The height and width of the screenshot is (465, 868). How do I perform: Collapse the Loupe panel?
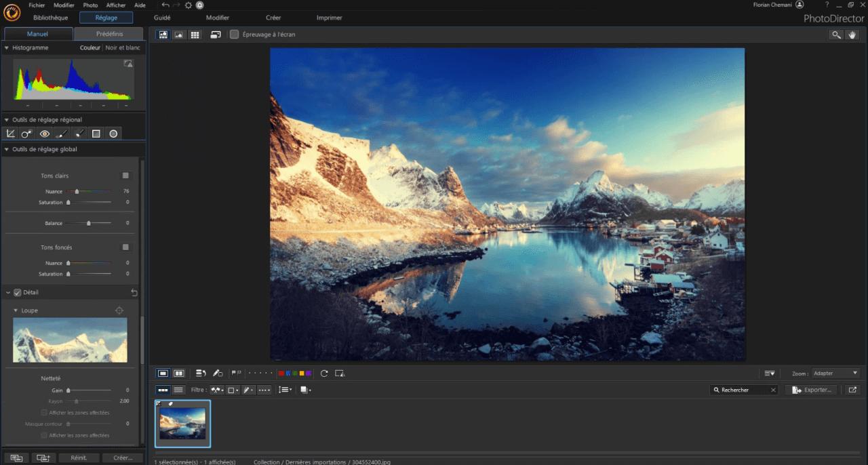(16, 310)
